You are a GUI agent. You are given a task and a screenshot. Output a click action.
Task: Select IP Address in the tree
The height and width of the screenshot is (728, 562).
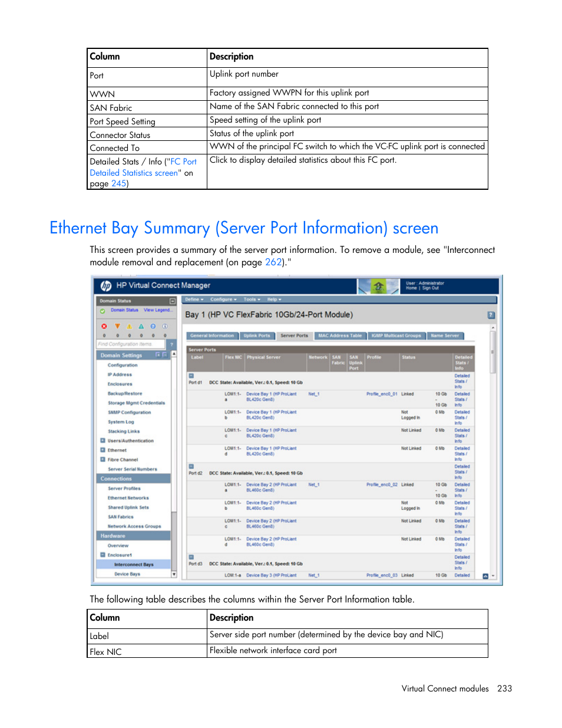120,374
